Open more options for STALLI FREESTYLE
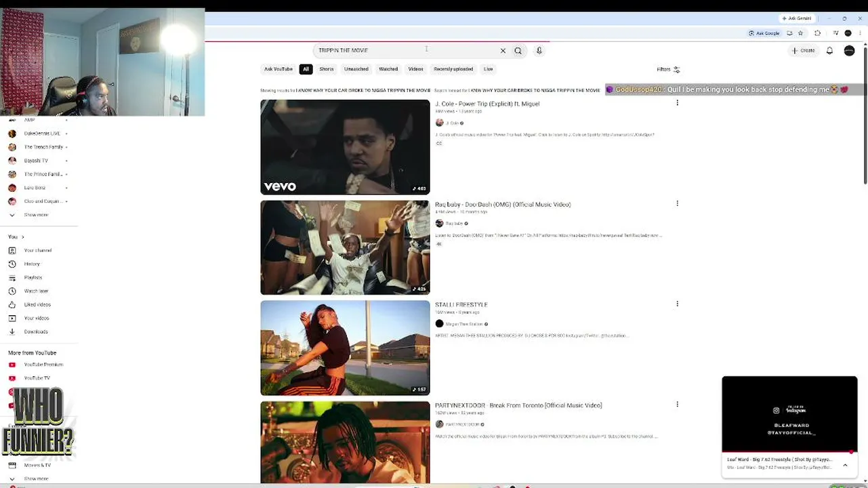 677,304
